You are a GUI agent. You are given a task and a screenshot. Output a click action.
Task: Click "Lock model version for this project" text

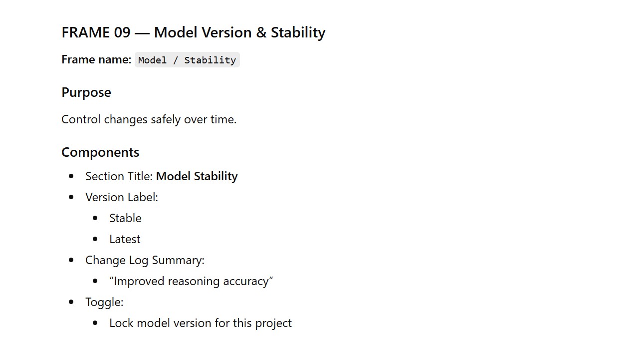click(x=201, y=323)
